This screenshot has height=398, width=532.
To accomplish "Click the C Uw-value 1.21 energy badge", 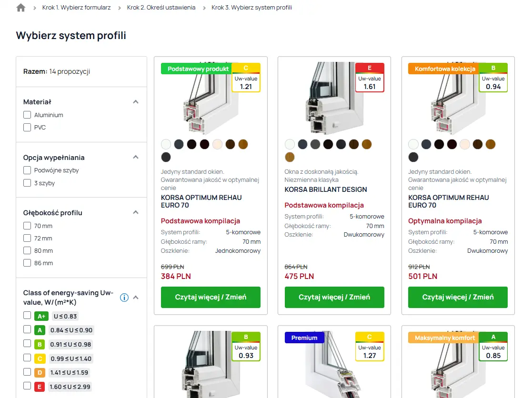I will [x=246, y=78].
